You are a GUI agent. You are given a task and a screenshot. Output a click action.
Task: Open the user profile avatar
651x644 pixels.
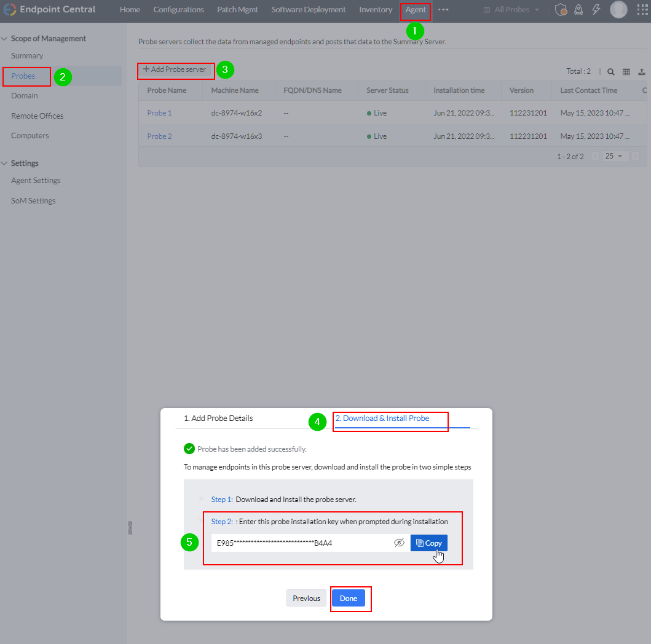[x=618, y=9]
